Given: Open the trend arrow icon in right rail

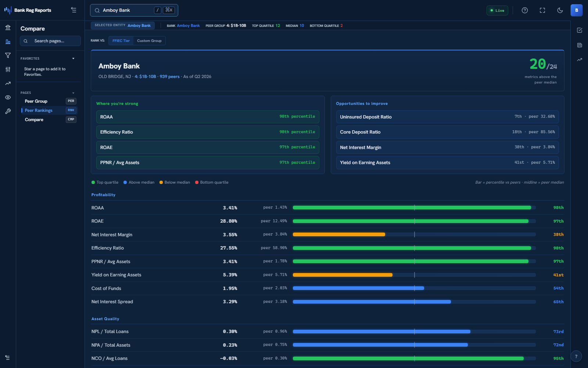Looking at the screenshot, I should click(580, 60).
